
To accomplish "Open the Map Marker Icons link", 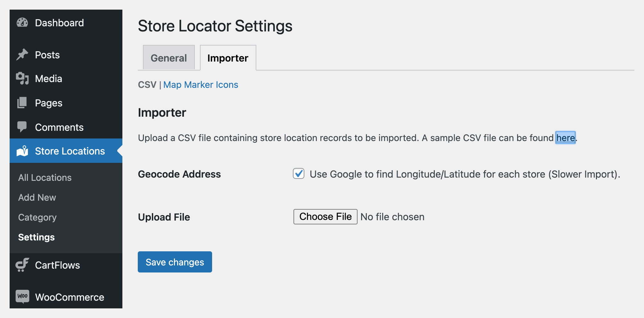I will pos(201,85).
